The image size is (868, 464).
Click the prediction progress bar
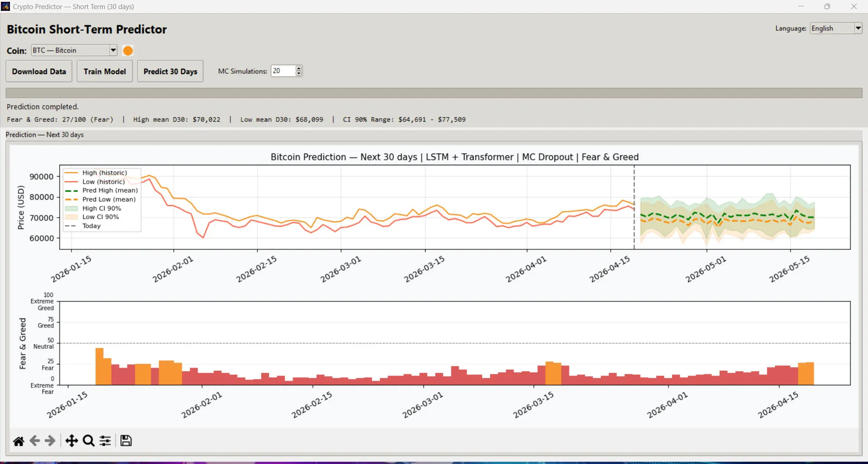pos(434,93)
